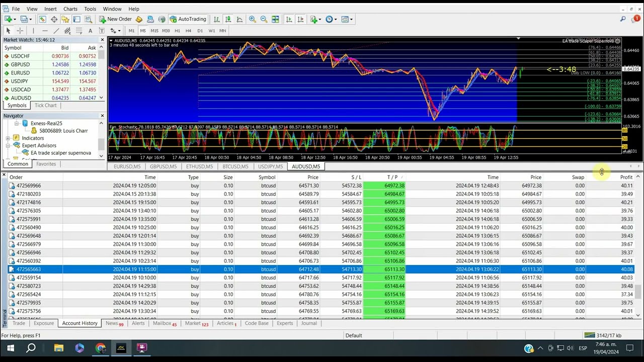The height and width of the screenshot is (362, 644).
Task: Select the Crosshair tool
Action: [20, 31]
